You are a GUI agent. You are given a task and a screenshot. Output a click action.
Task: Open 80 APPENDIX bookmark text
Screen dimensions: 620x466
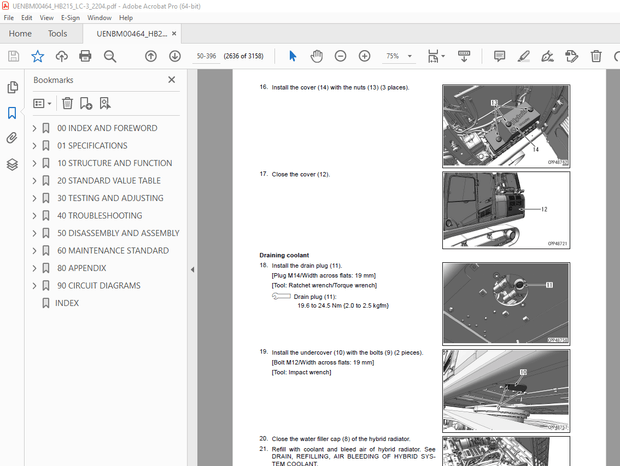click(x=81, y=268)
